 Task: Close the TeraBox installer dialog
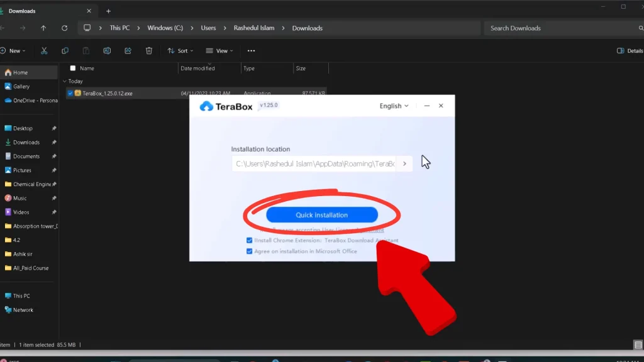441,106
